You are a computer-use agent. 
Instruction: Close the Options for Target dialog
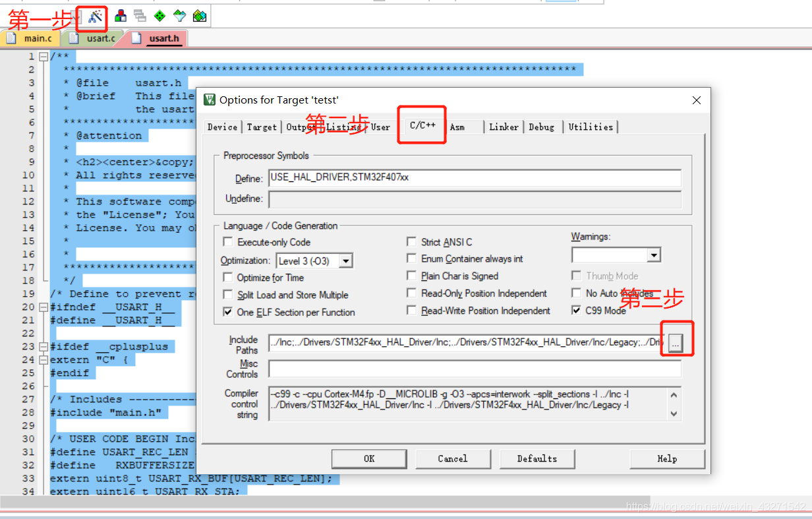click(697, 100)
